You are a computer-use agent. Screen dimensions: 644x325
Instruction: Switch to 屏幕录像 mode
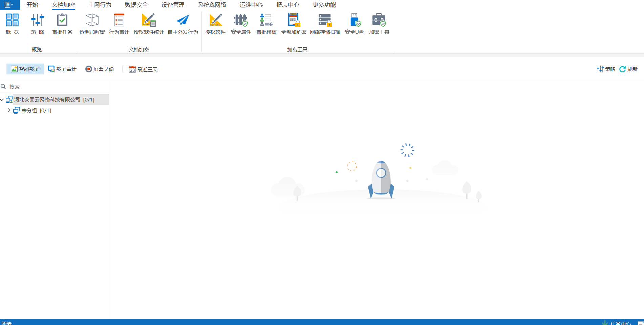(x=100, y=69)
